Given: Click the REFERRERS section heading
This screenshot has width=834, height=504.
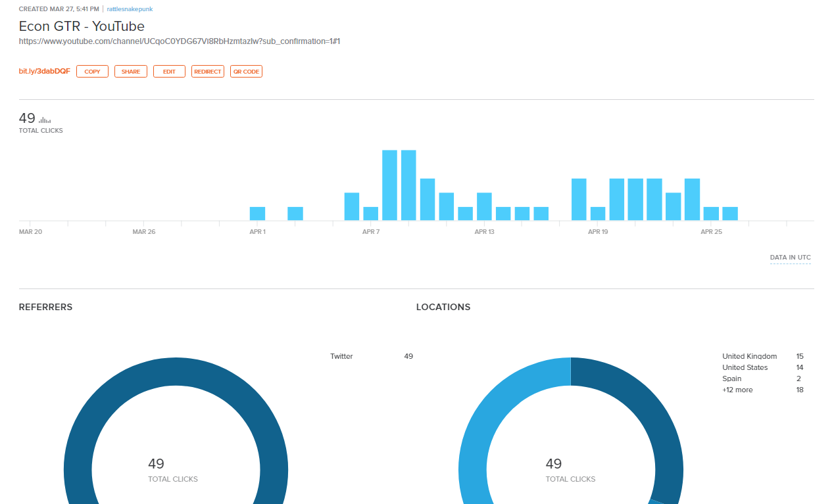Looking at the screenshot, I should coord(45,307).
